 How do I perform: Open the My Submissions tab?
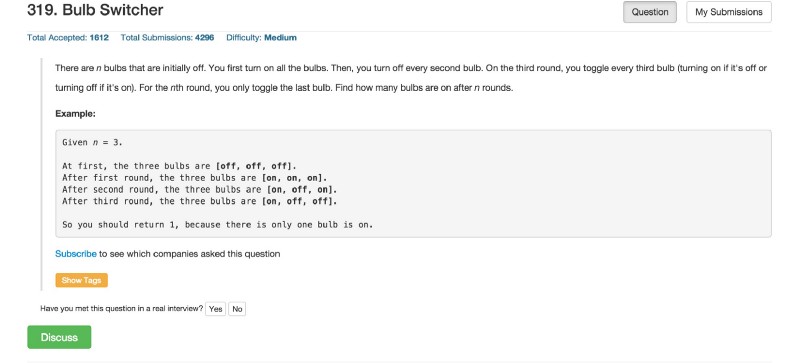coord(729,12)
